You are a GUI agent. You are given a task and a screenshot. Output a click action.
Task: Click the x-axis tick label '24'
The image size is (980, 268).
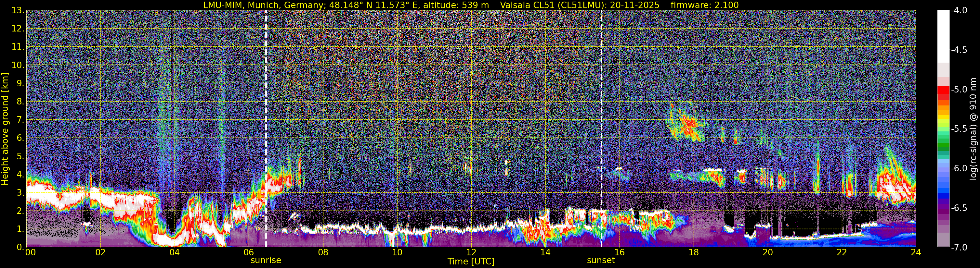click(916, 252)
